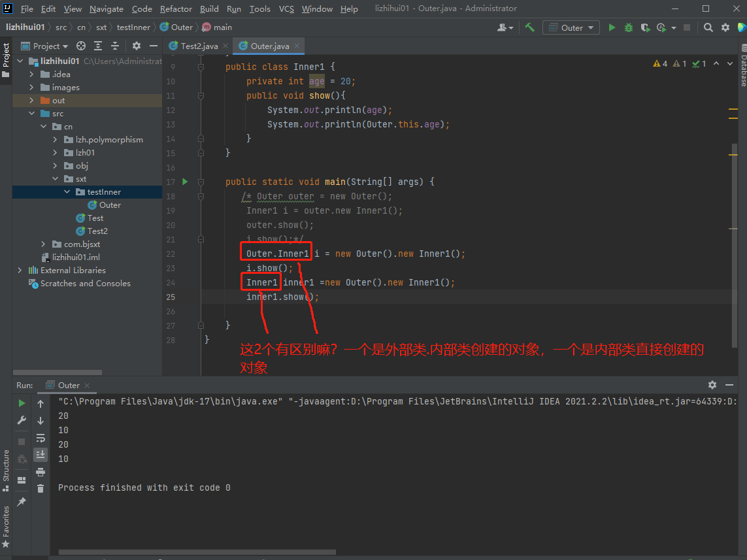Image resolution: width=747 pixels, height=560 pixels.
Task: Open the File menu
Action: [27, 8]
